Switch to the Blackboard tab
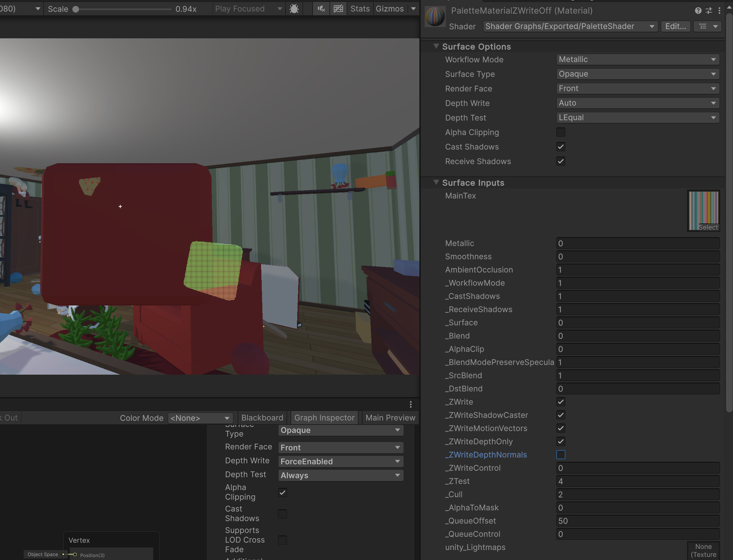The height and width of the screenshot is (560, 733). click(262, 418)
